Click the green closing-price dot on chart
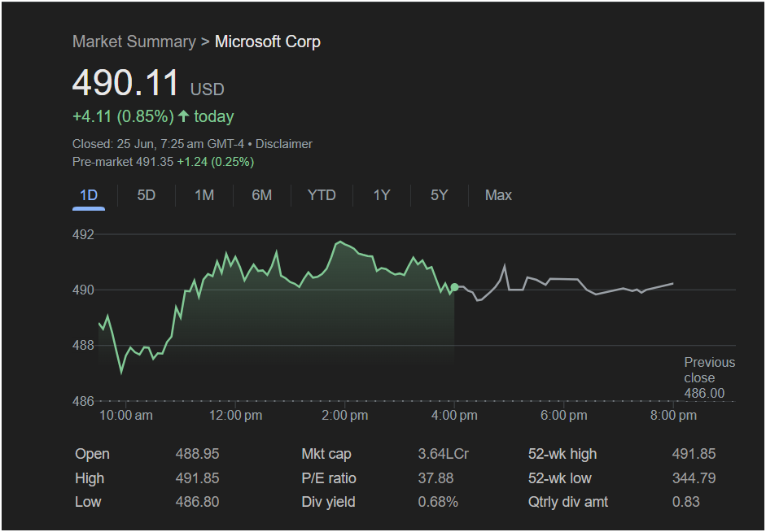The height and width of the screenshot is (532, 766). tap(454, 287)
